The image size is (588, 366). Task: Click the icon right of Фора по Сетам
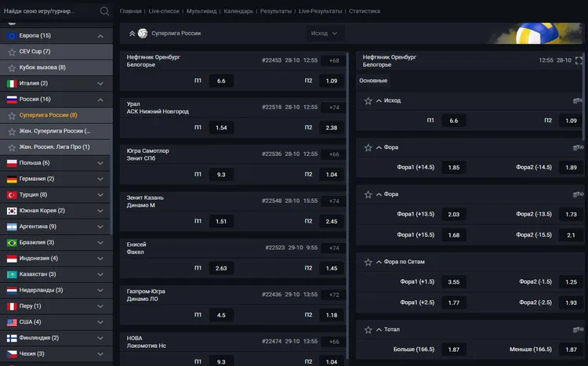[579, 262]
